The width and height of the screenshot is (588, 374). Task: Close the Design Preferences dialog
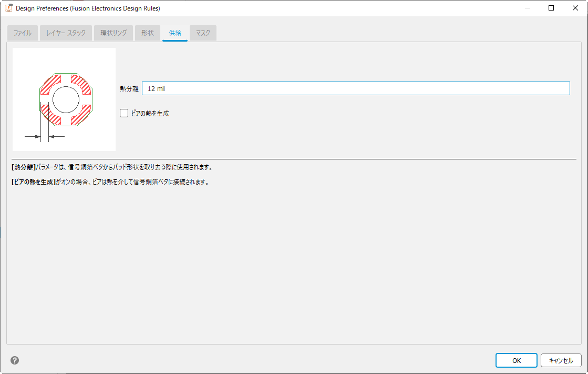tap(575, 8)
